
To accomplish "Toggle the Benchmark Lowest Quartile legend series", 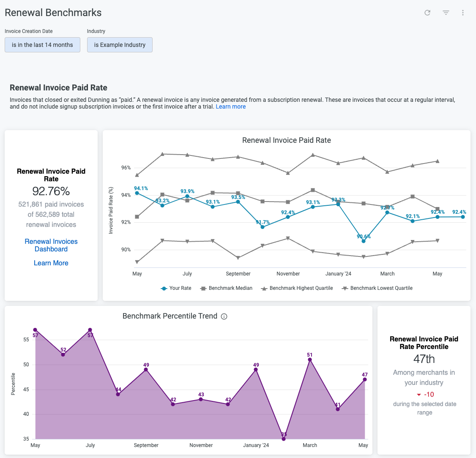I will (377, 288).
